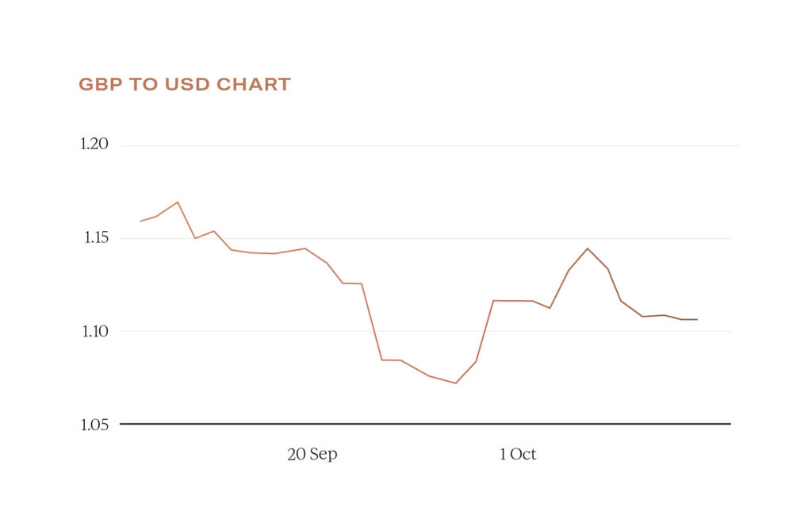Viewport: 812px width, 527px height.
Task: Click the faint 1.20 horizontal gridline
Action: (428, 146)
